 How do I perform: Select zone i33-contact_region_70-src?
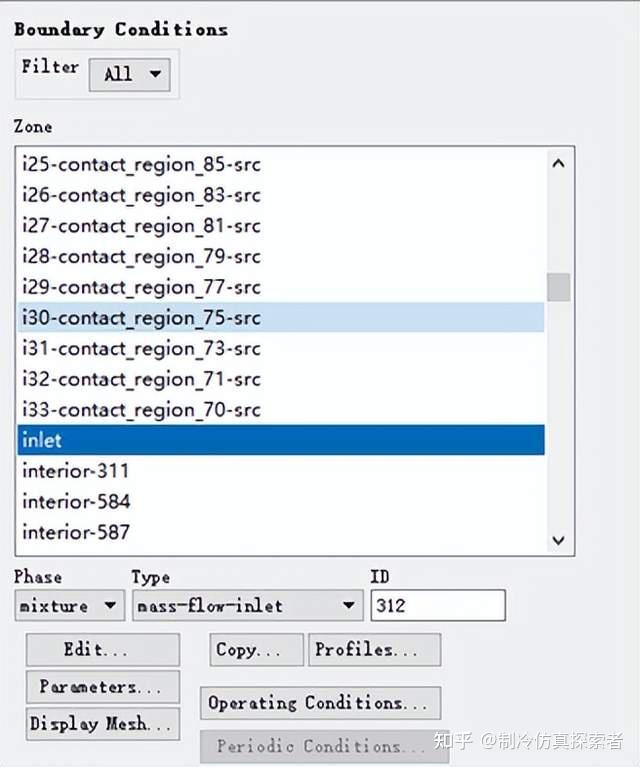[x=141, y=410]
